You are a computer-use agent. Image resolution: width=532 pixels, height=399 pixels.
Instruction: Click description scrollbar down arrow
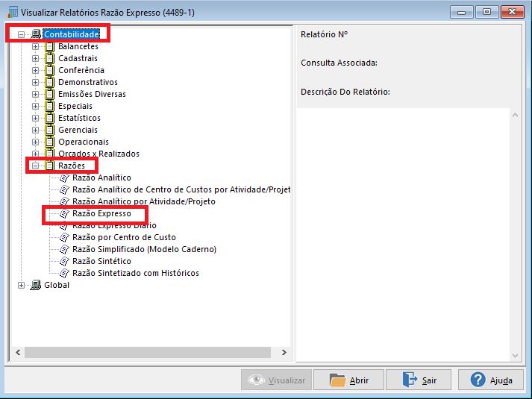point(515,355)
